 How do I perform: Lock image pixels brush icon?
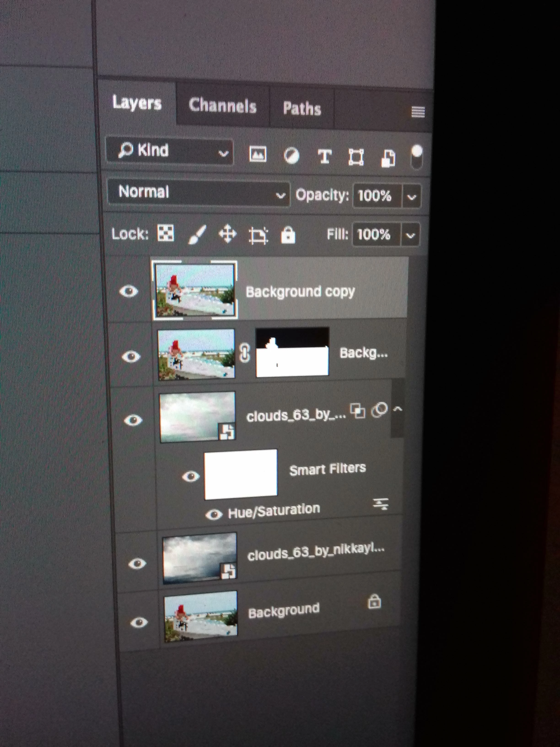point(197,234)
